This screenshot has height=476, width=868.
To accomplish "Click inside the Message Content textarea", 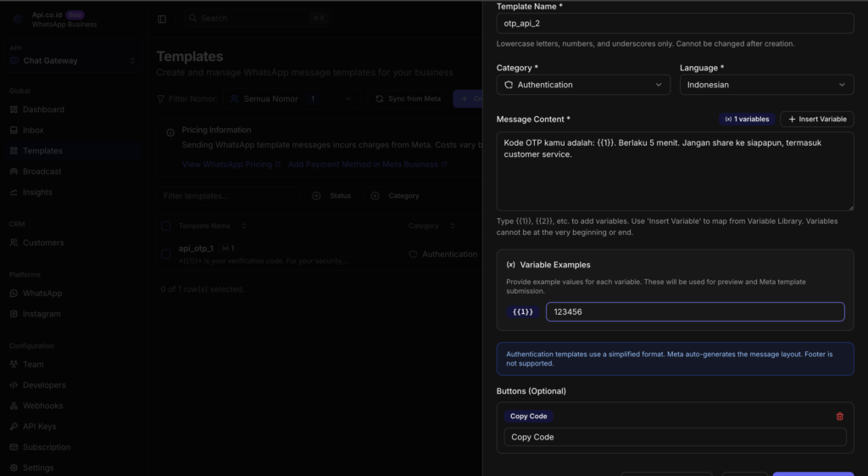I will click(675, 171).
